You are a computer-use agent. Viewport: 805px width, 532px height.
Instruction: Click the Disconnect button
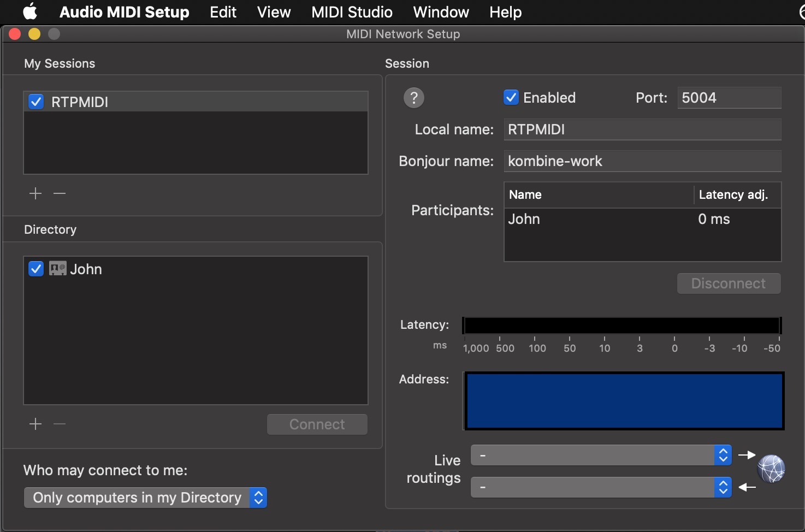729,283
